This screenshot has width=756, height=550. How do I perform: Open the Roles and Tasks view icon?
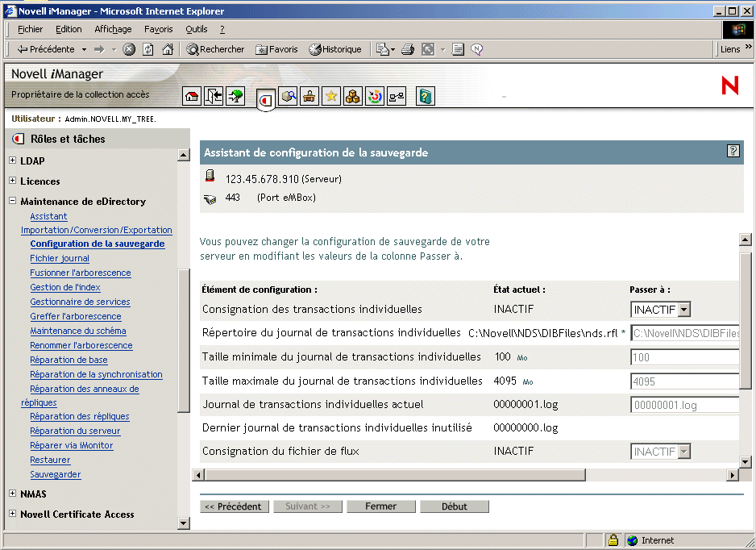coord(266,96)
